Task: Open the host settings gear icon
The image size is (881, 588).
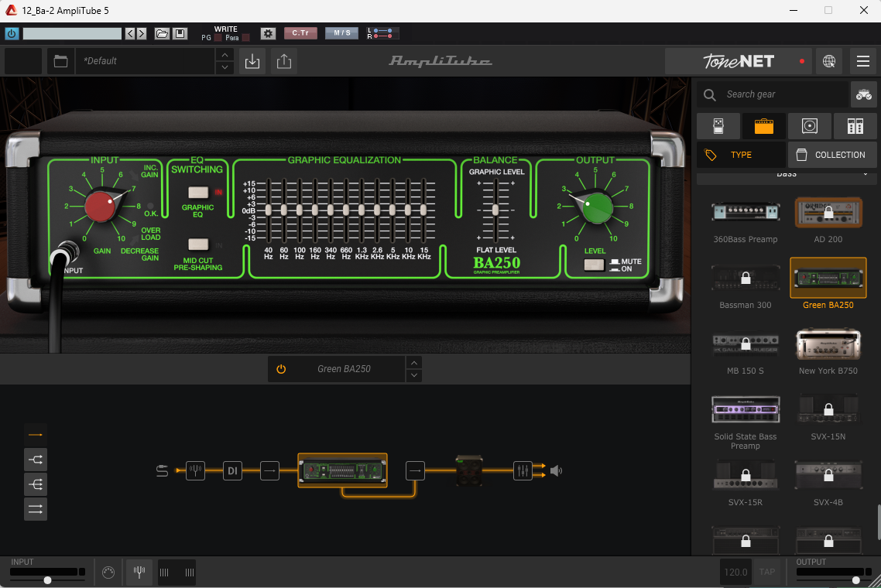Action: 268,34
